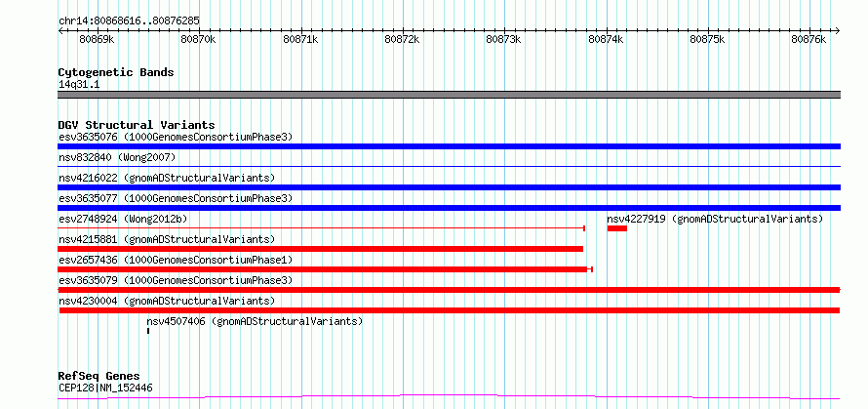The height and width of the screenshot is (409, 868).
Task: Click the blue bar under nsv4216022
Action: (x=449, y=187)
